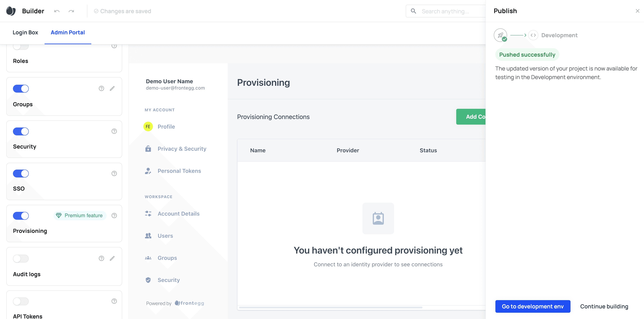The width and height of the screenshot is (644, 319).
Task: Click the FE profile avatar
Action: point(148,127)
